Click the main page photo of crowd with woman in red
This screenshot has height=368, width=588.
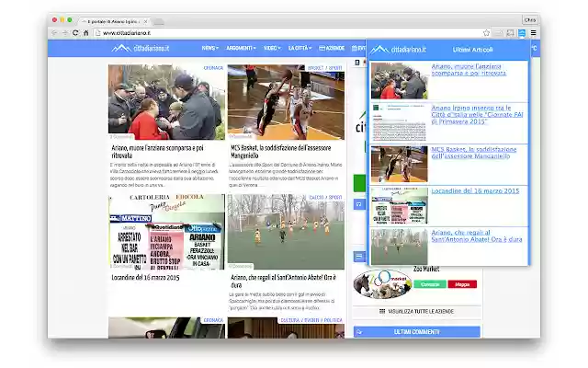166,102
